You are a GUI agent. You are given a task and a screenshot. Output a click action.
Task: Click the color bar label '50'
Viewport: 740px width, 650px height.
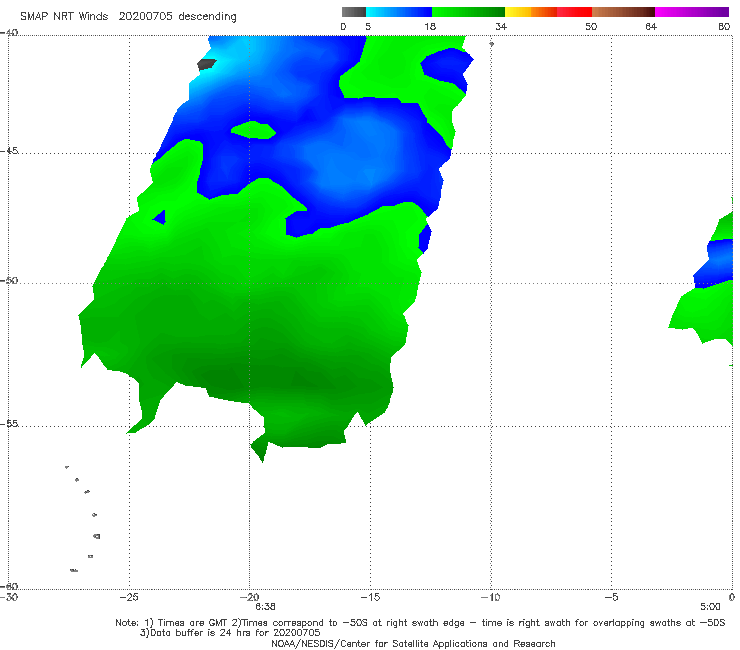pos(591,26)
